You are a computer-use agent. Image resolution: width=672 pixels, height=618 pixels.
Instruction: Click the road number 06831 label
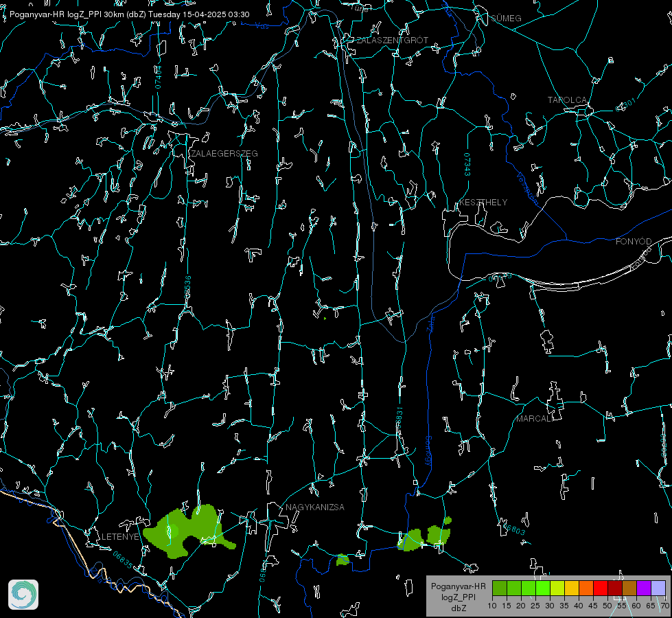pos(399,418)
